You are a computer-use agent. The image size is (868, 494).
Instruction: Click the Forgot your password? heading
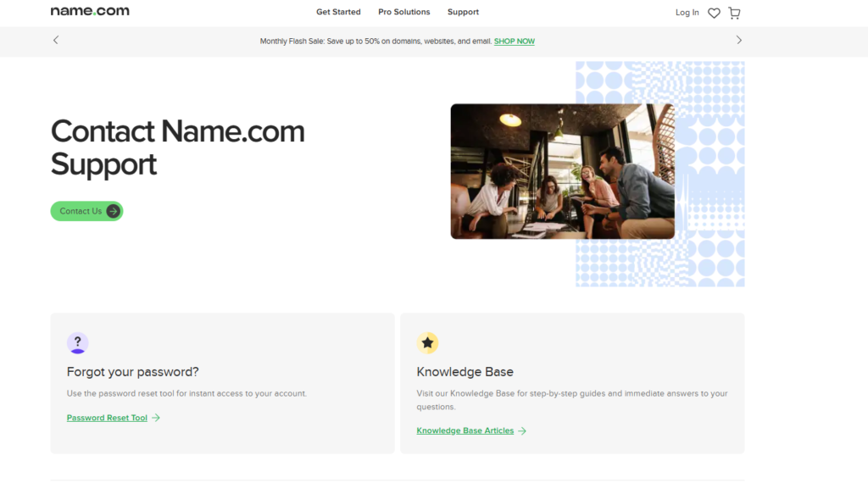coord(133,372)
